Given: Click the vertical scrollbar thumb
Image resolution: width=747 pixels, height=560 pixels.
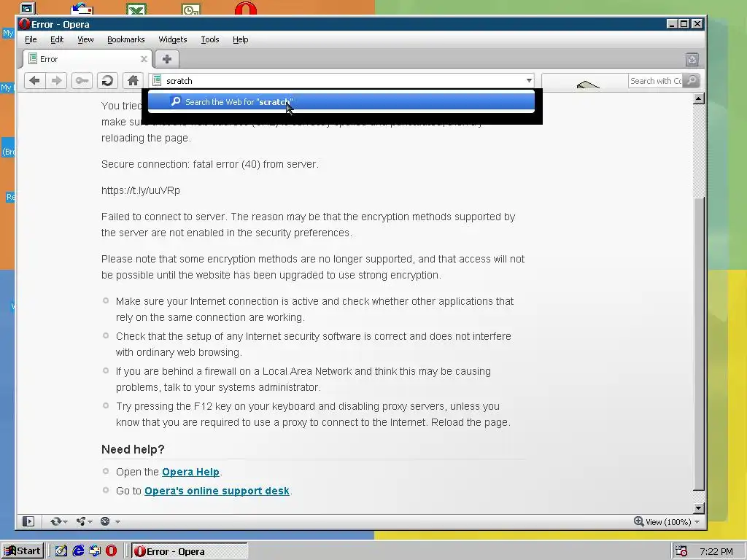Looking at the screenshot, I should (698, 343).
